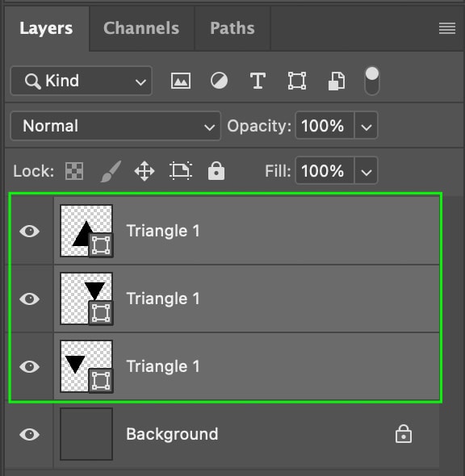This screenshot has width=465, height=476.
Task: Filter for smart objects icon
Action: (337, 81)
